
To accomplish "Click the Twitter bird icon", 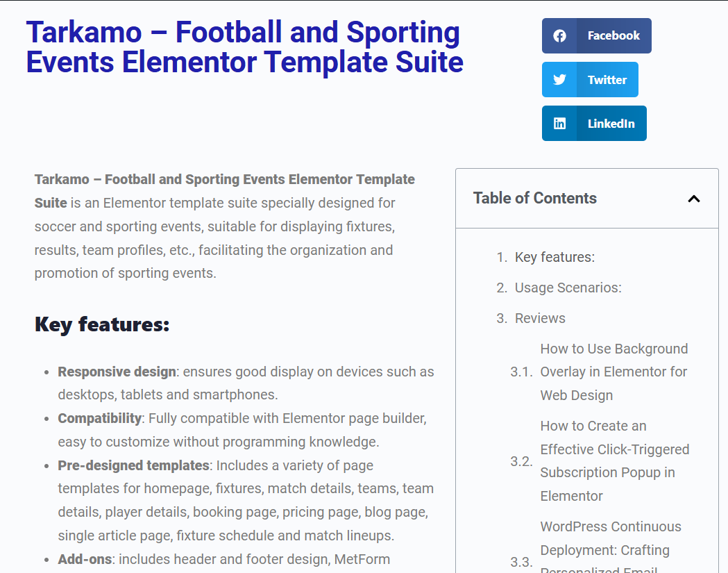I will [559, 80].
